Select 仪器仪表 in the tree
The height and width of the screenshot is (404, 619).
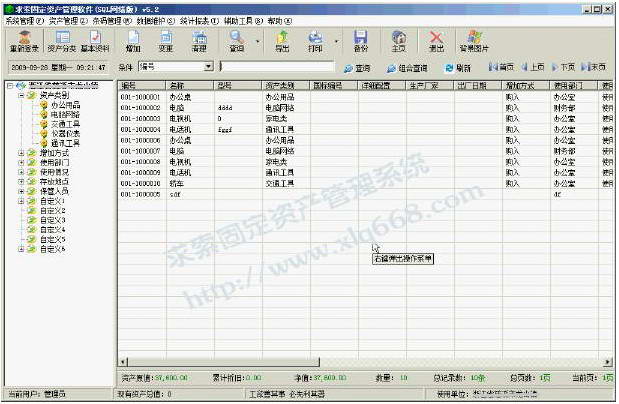click(x=66, y=133)
